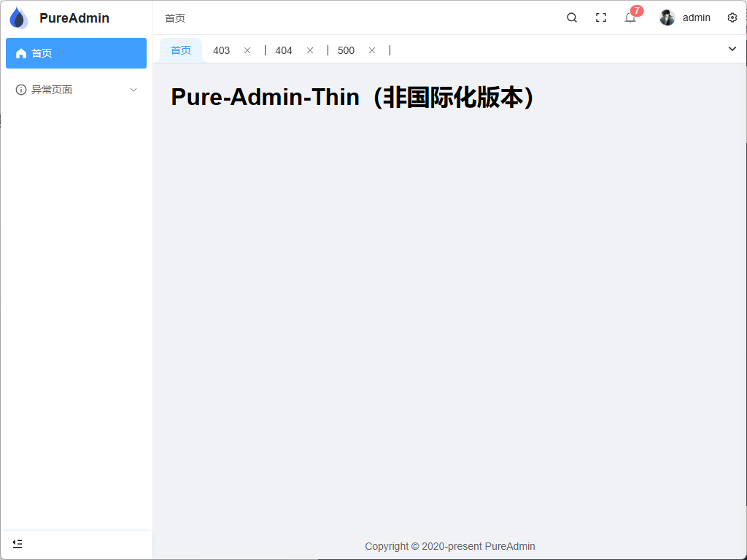The height and width of the screenshot is (560, 747).
Task: Switch to the 首页 tab
Action: click(181, 50)
